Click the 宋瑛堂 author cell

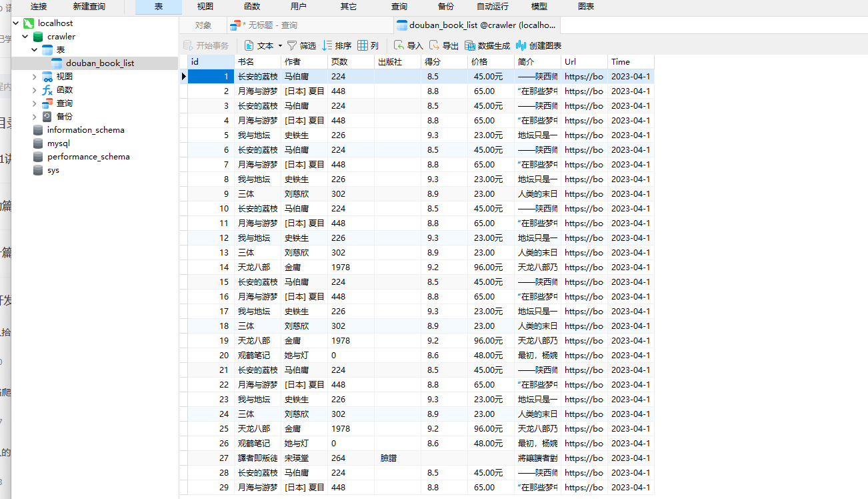(304, 458)
